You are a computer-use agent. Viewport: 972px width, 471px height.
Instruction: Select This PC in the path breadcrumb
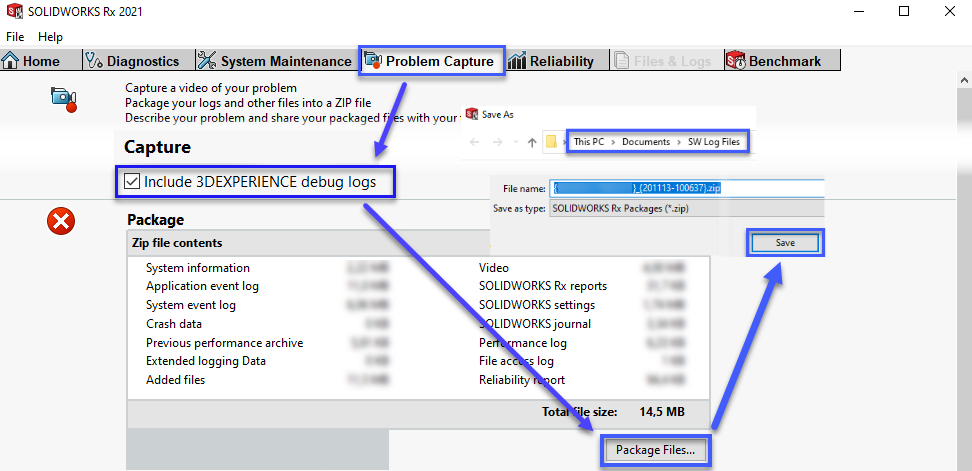(x=588, y=142)
